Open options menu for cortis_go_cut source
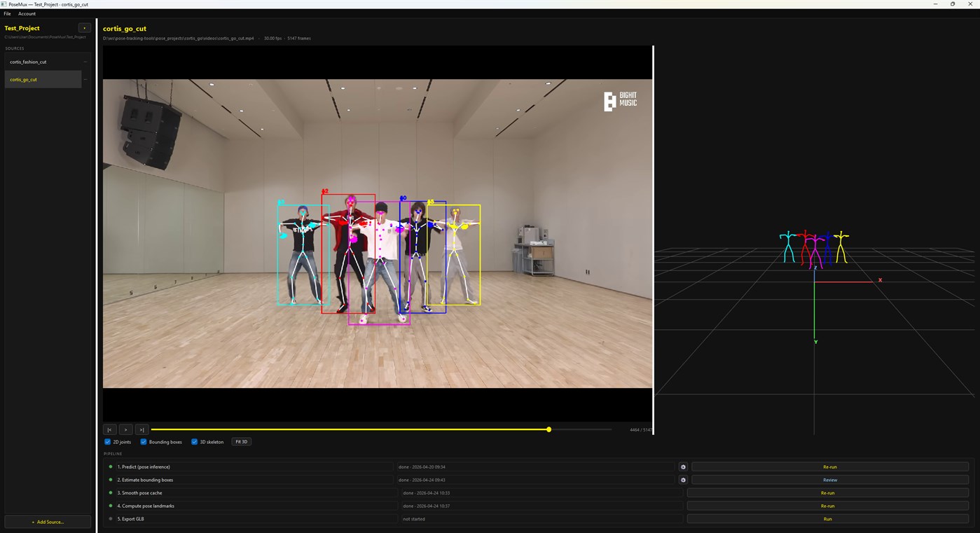The height and width of the screenshot is (533, 980). click(85, 79)
